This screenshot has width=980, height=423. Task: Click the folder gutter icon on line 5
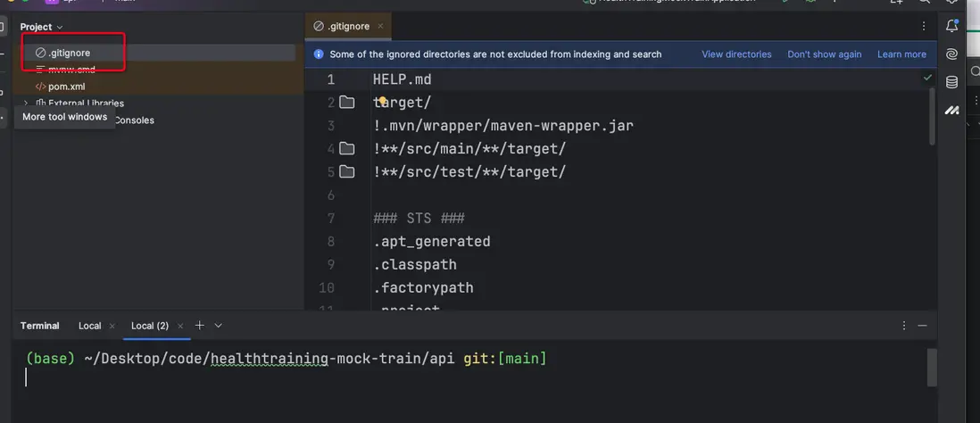click(x=347, y=172)
